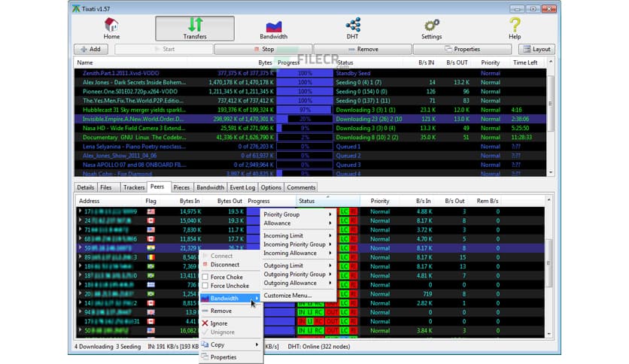
Task: Click the Hubblecast 97% progress bar
Action: coord(305,109)
